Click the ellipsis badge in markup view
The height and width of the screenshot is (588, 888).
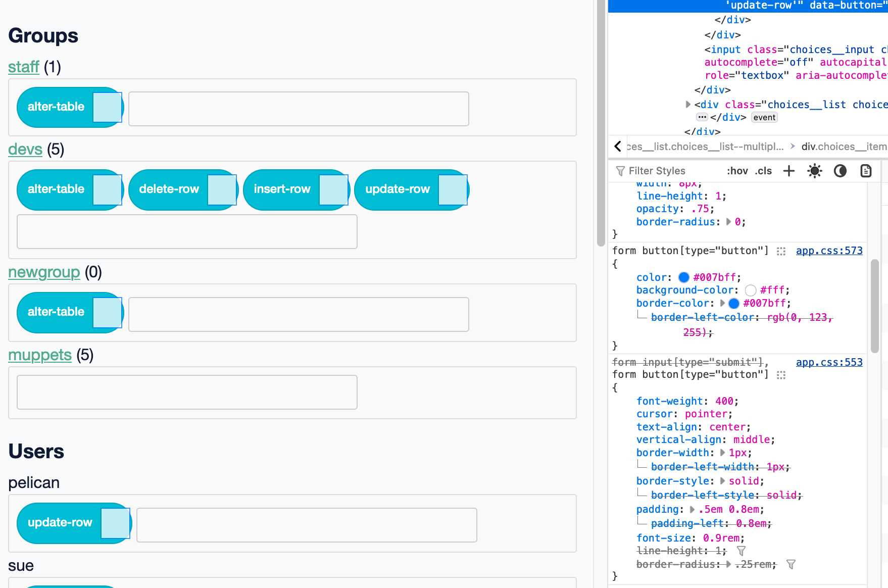(x=702, y=117)
